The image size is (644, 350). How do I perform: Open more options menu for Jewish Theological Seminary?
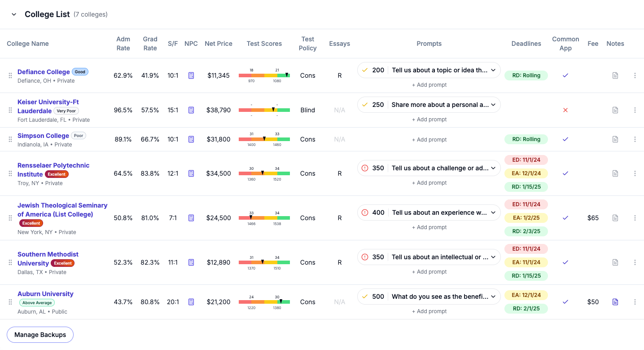pos(635,218)
